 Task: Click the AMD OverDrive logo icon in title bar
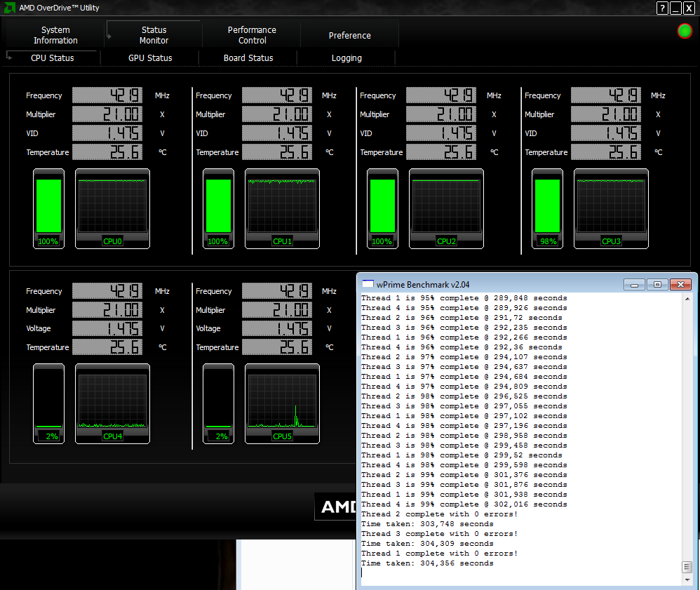coord(9,8)
